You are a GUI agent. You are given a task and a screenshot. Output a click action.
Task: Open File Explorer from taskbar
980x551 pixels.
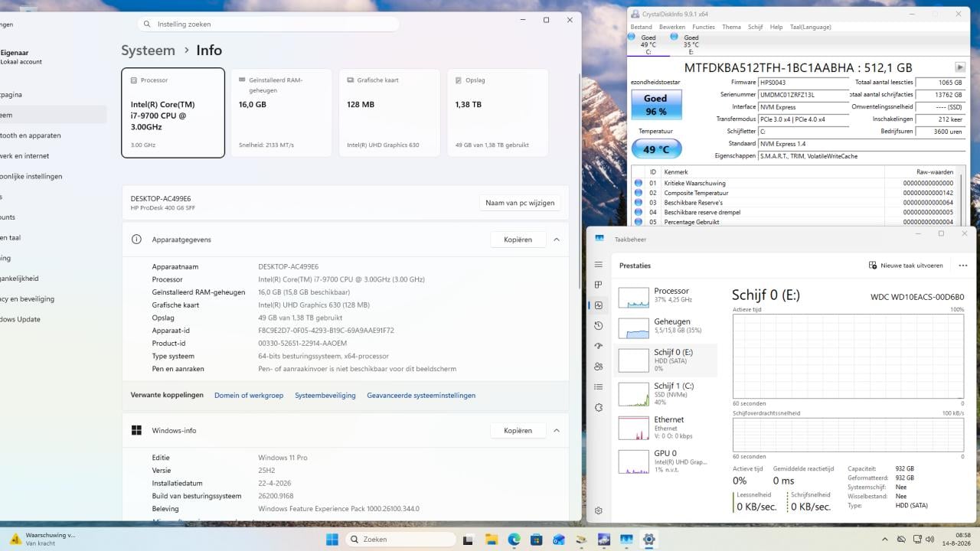(x=492, y=540)
